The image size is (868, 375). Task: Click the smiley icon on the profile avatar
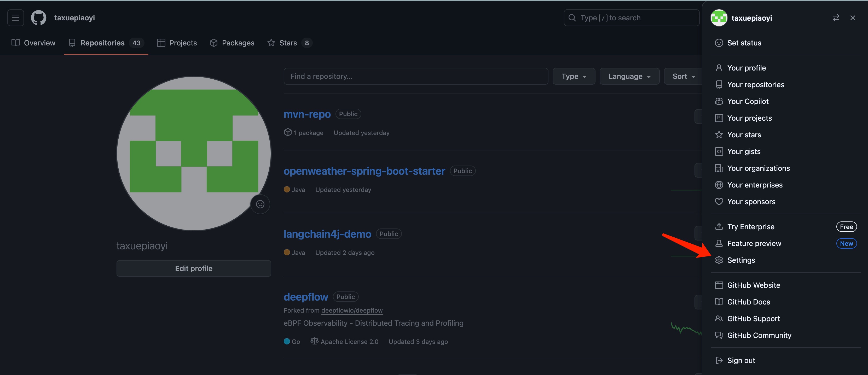(x=260, y=204)
